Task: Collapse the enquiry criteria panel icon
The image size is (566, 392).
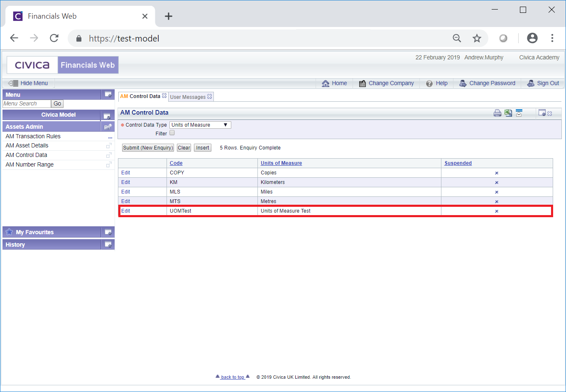Action: click(x=519, y=113)
